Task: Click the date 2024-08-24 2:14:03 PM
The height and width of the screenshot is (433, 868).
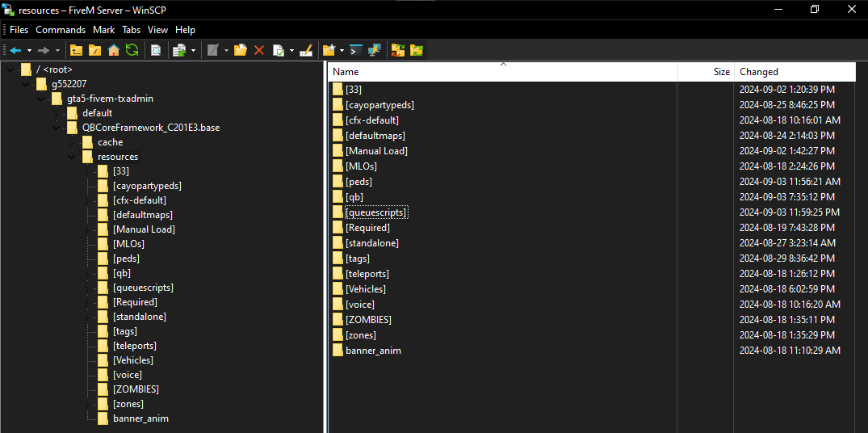Action: (788, 136)
